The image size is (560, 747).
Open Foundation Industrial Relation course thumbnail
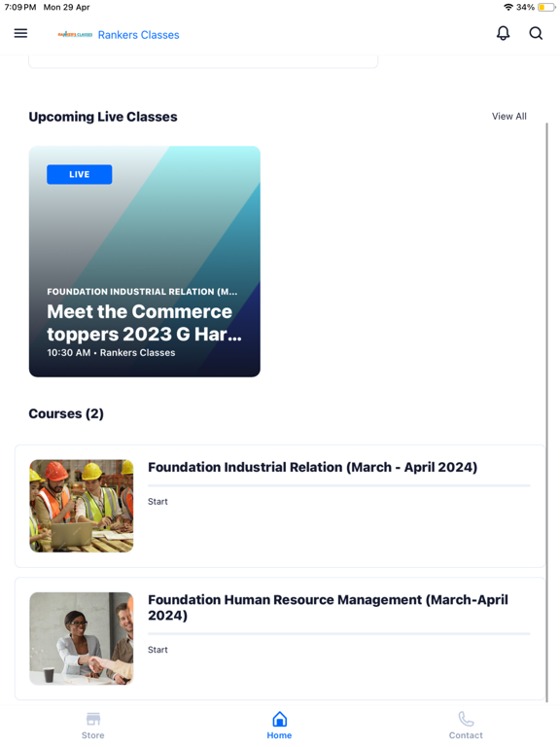click(x=82, y=506)
